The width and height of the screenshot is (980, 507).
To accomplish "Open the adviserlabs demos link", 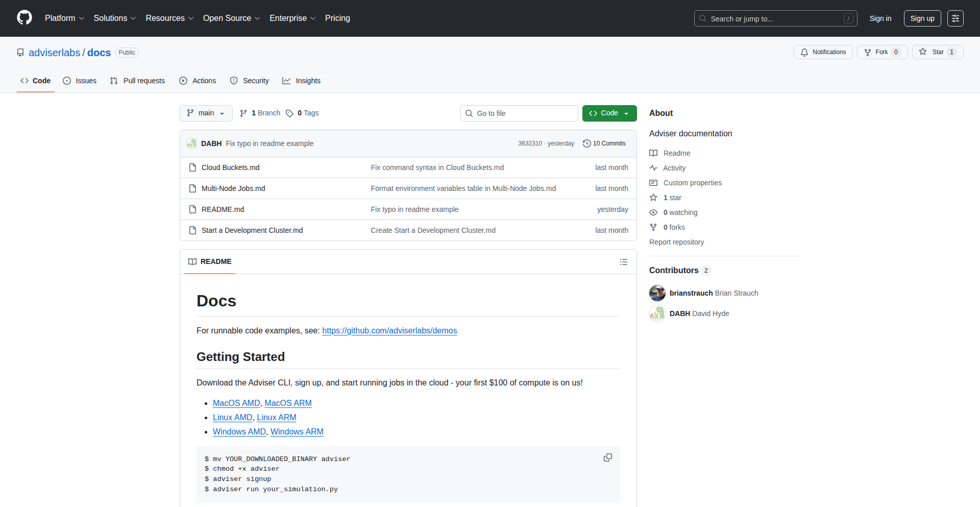I will point(389,330).
